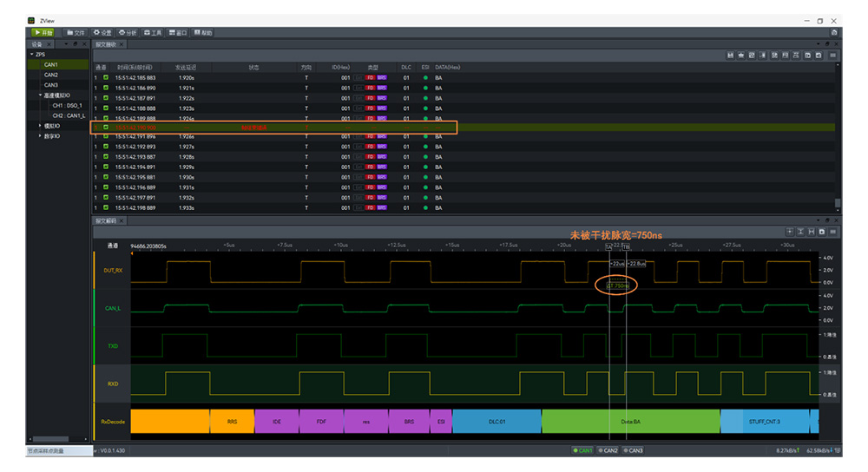Click first icon in decode panel toolbar

point(790,232)
